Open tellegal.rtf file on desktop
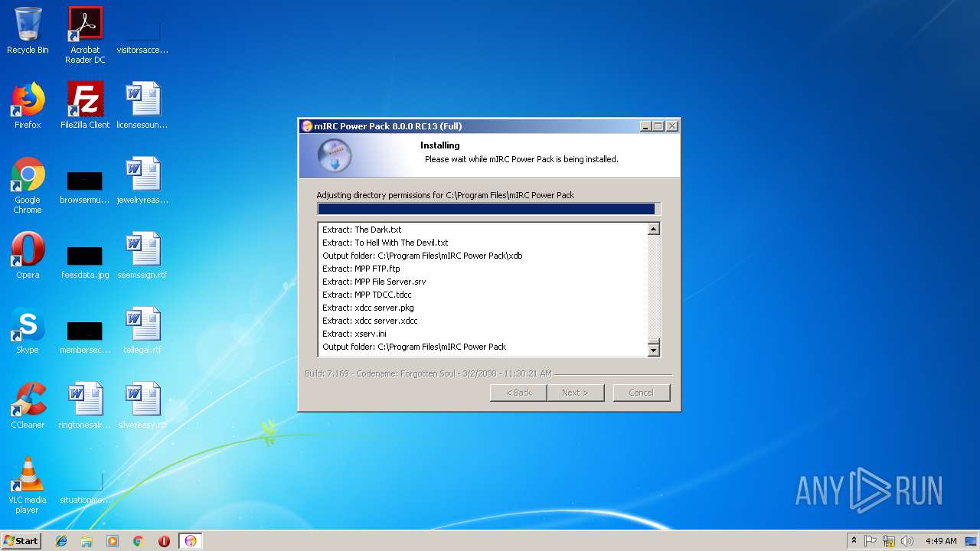 coord(142,331)
